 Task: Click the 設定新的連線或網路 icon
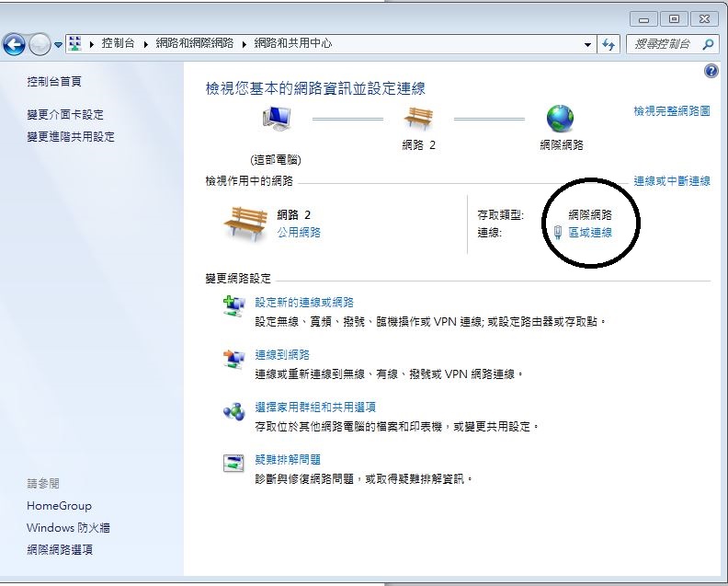(x=233, y=306)
